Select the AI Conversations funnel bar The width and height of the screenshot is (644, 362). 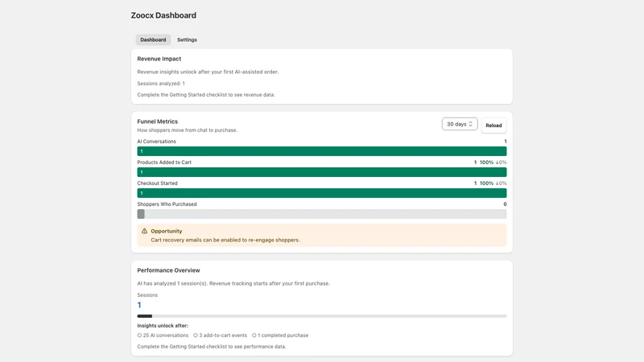(321, 151)
